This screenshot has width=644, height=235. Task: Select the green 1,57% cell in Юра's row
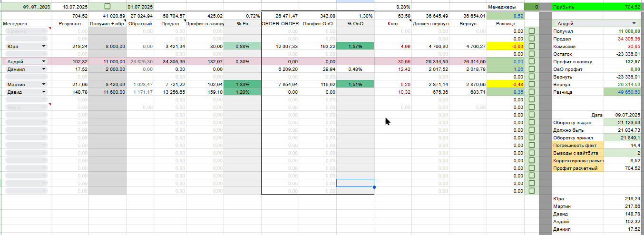point(355,46)
